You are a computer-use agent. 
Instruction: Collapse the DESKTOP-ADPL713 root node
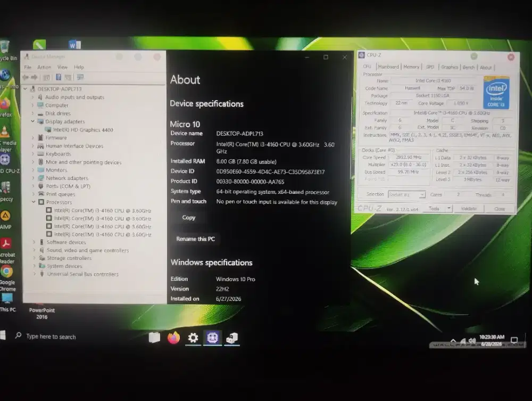(25, 89)
